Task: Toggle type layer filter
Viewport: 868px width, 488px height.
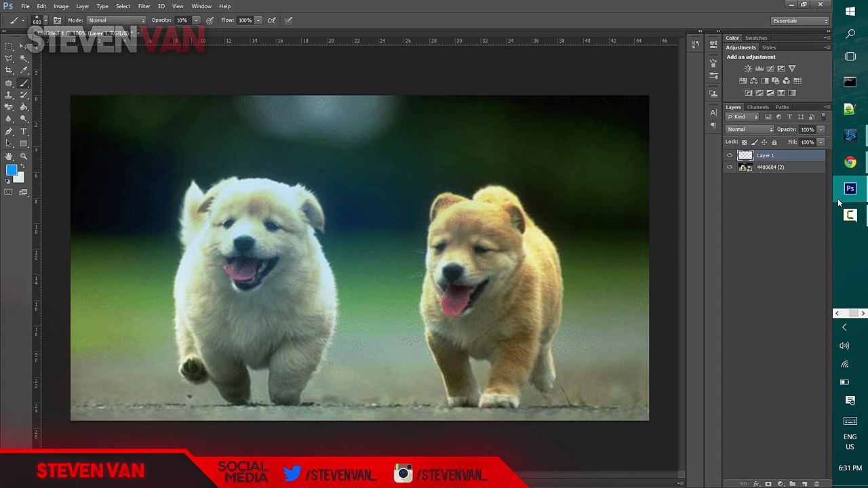Action: pos(789,117)
